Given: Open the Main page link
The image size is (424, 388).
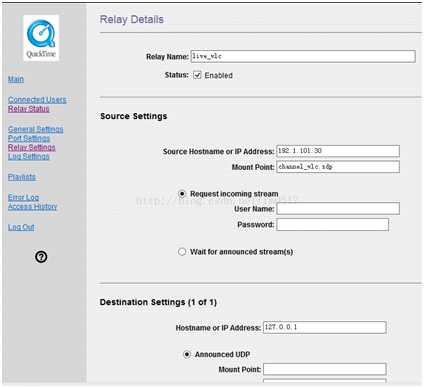Looking at the screenshot, I should (x=16, y=79).
